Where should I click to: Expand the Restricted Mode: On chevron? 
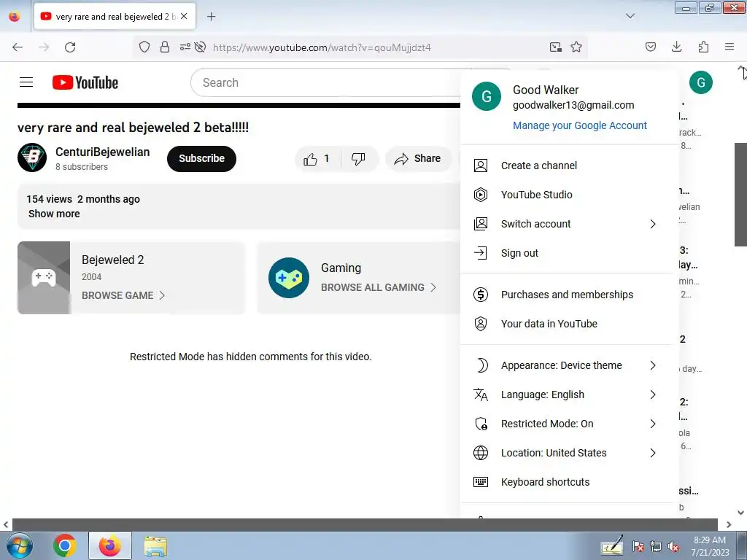click(653, 424)
